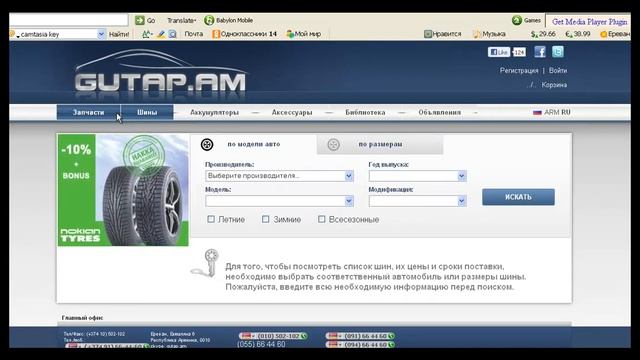The height and width of the screenshot is (360, 640).
Task: Select the по модели авто tab
Action: click(x=253, y=144)
